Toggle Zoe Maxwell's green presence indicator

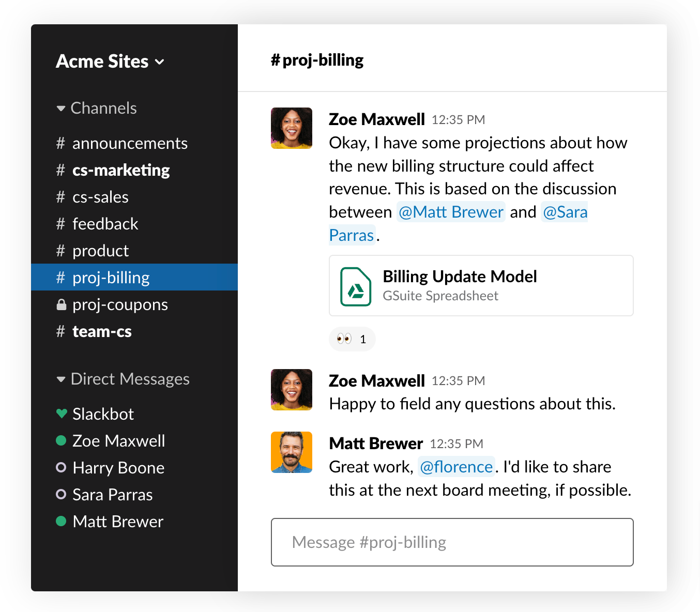(60, 441)
